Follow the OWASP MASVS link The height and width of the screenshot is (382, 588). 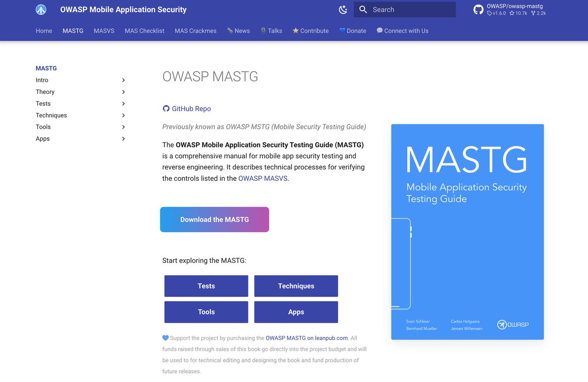263,179
